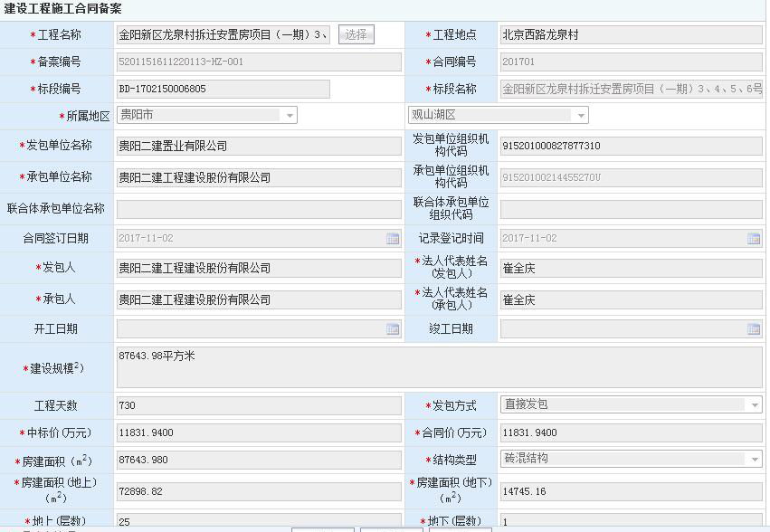Select the 标段编号 text field
Image resolution: width=770 pixels, height=532 pixels.
coord(223,90)
